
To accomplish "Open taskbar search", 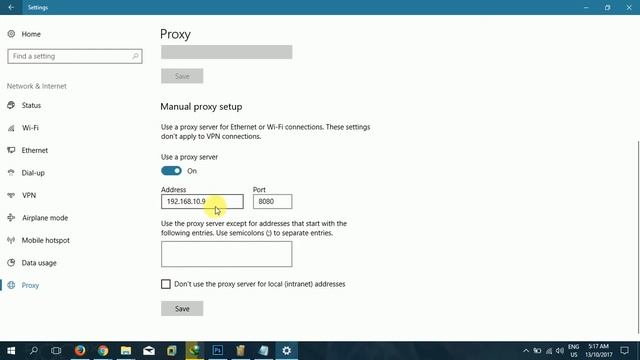I will (x=34, y=351).
